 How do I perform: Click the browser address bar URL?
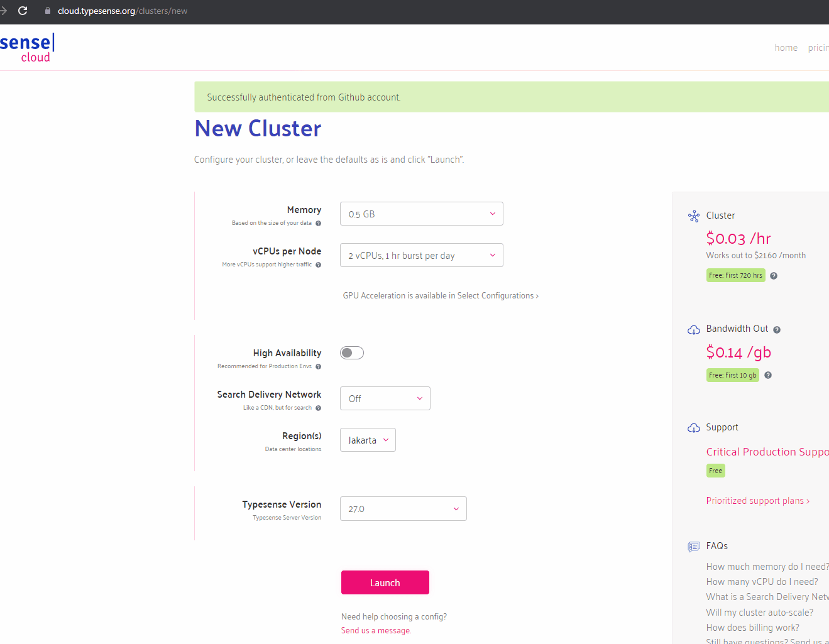coord(123,11)
